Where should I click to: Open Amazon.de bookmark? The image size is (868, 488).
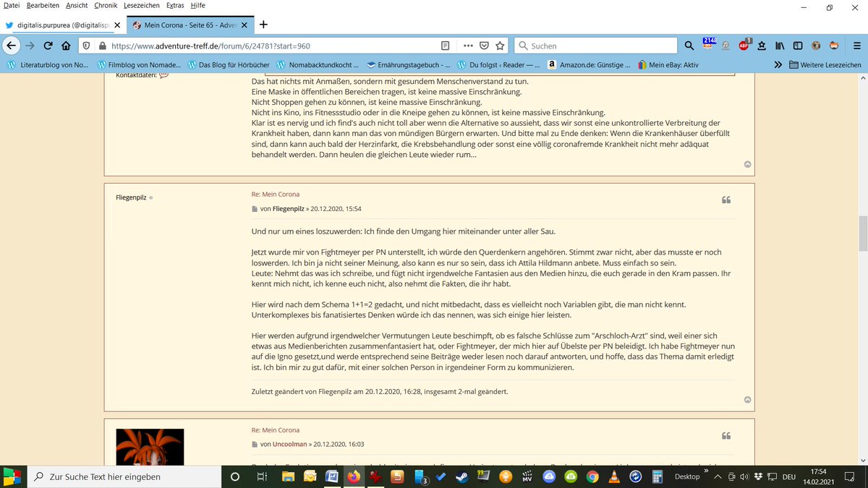point(588,64)
